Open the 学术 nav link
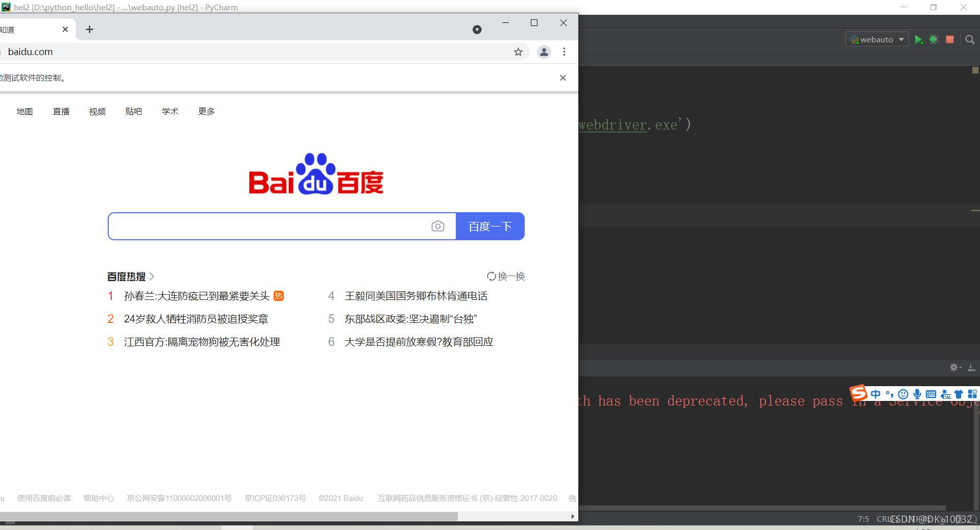The width and height of the screenshot is (980, 530). [170, 111]
